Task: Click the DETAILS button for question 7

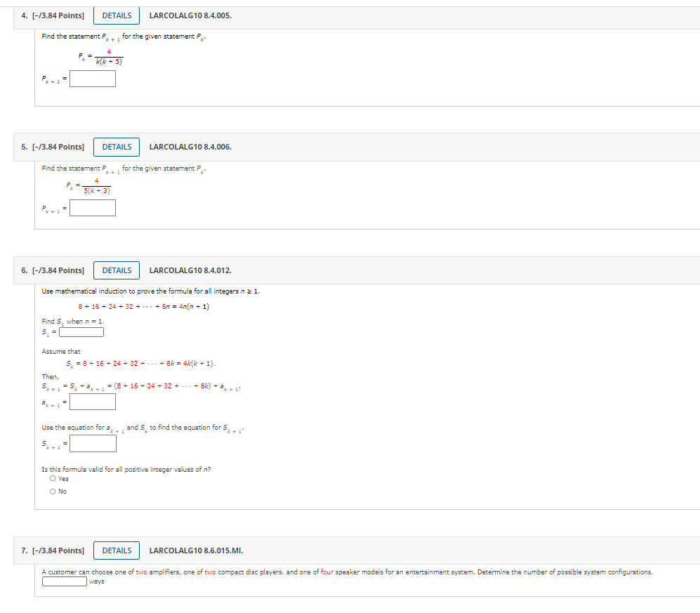Action: tap(117, 551)
